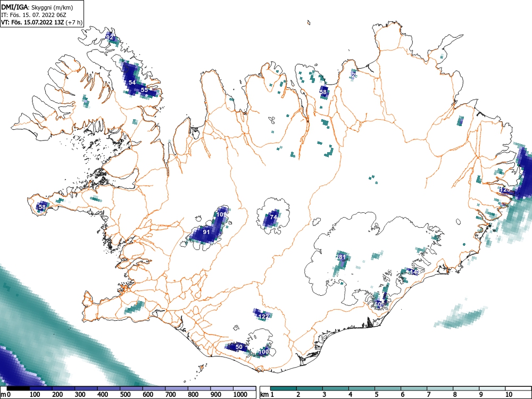Viewport: 532px width, 399px height.
Task: Click the '8' label on the km scale
Action: click(x=455, y=395)
